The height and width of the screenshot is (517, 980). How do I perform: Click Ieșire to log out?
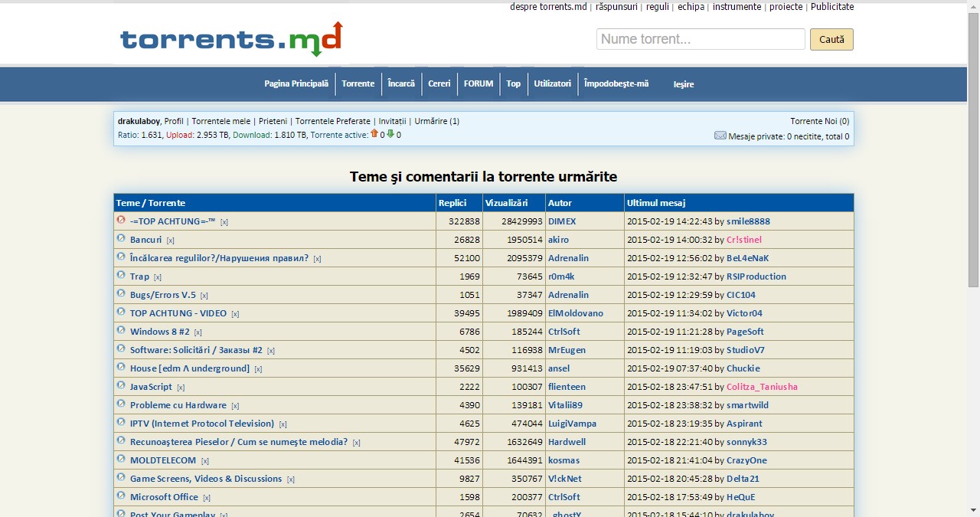point(684,84)
